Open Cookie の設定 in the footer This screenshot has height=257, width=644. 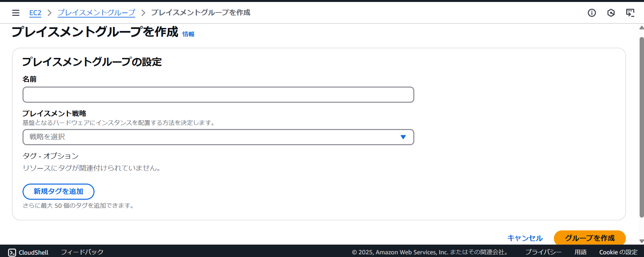tap(618, 252)
